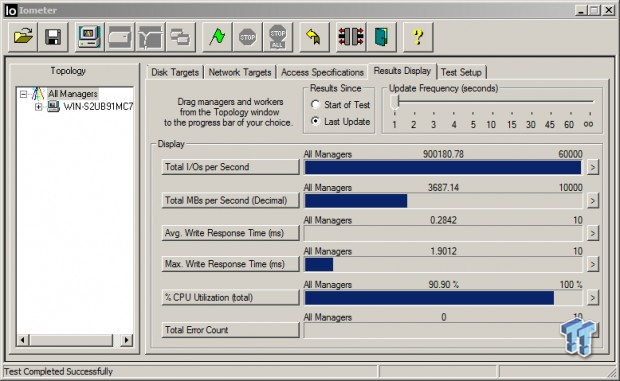
Task: Click the duplicate selected worker icon
Action: pyautogui.click(x=181, y=37)
